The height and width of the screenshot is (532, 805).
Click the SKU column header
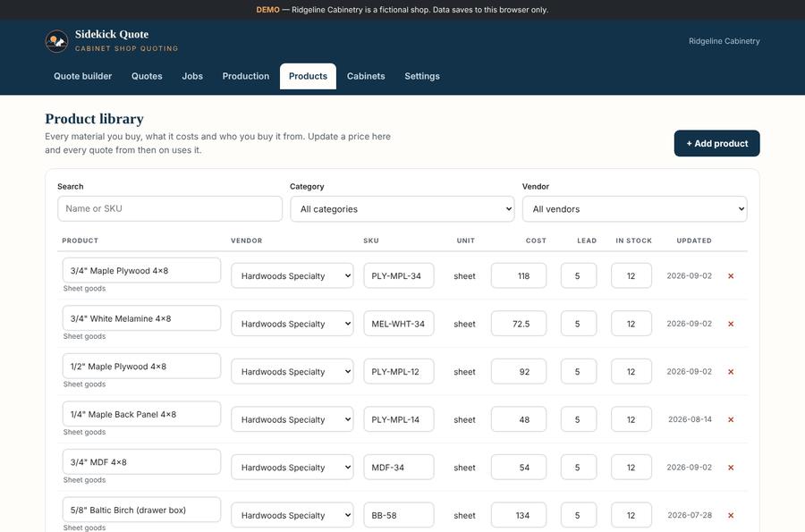click(371, 241)
